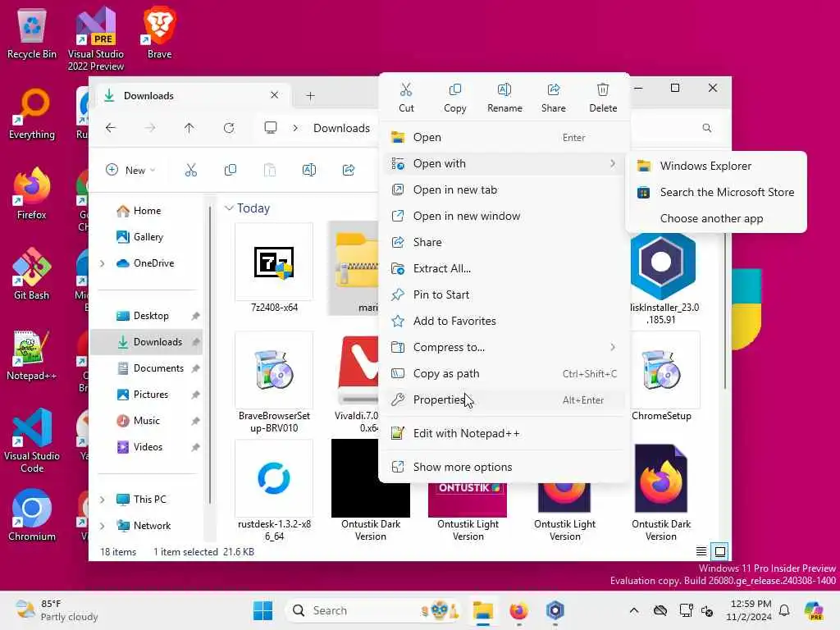Image resolution: width=840 pixels, height=630 pixels.
Task: Show hidden tray icons chevron
Action: 634,610
